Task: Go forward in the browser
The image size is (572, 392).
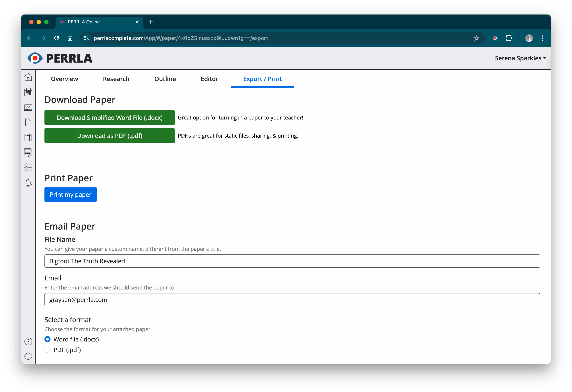Action: click(43, 38)
